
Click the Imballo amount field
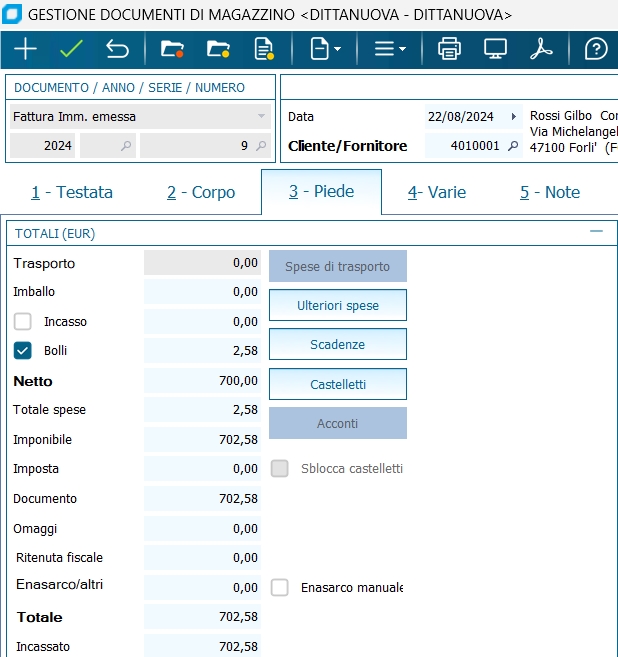click(202, 292)
